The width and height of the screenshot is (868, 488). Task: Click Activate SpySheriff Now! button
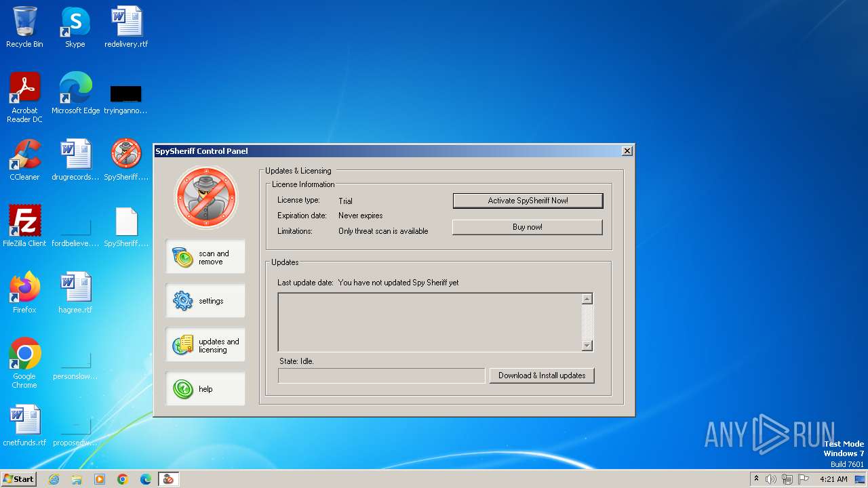528,201
